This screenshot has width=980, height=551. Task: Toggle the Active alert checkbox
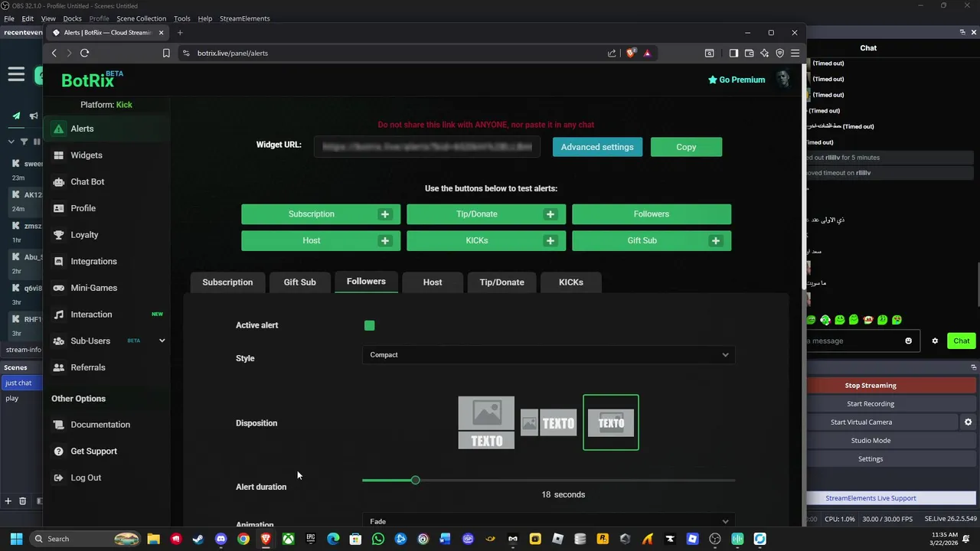point(370,325)
